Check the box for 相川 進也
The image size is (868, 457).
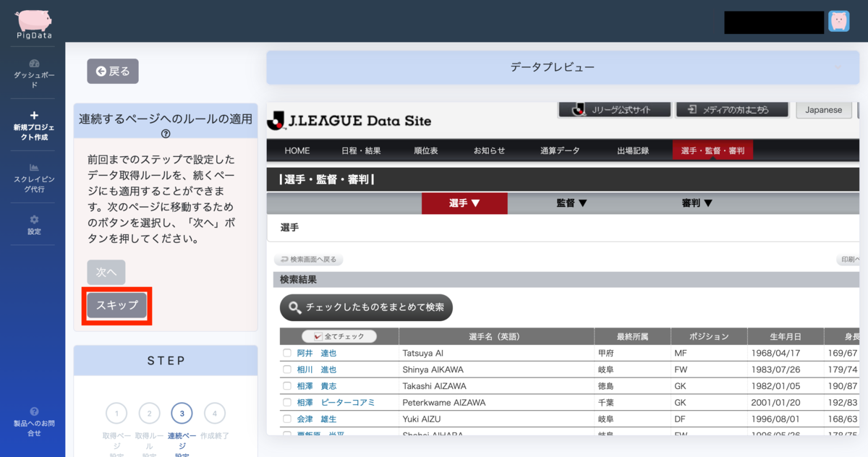point(287,370)
